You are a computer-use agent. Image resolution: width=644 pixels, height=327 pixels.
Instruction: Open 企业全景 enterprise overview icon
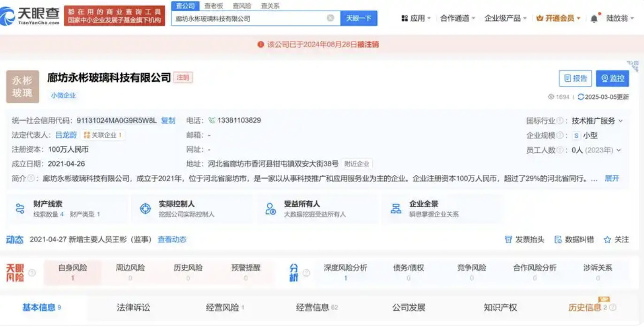pyautogui.click(x=396, y=209)
